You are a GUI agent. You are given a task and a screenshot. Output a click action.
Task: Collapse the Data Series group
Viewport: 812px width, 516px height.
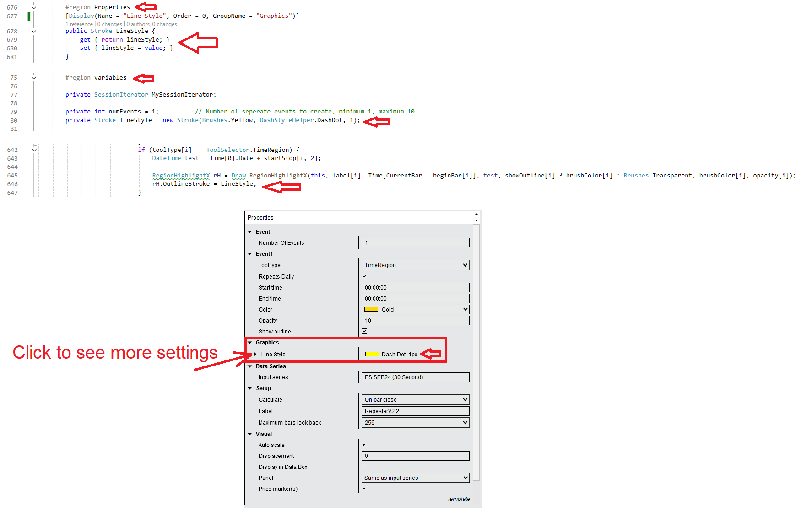pyautogui.click(x=250, y=366)
